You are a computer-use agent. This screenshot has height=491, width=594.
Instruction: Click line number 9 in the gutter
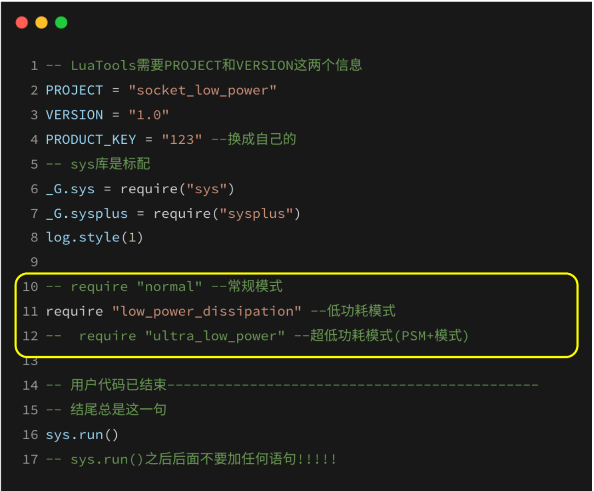[x=34, y=262]
